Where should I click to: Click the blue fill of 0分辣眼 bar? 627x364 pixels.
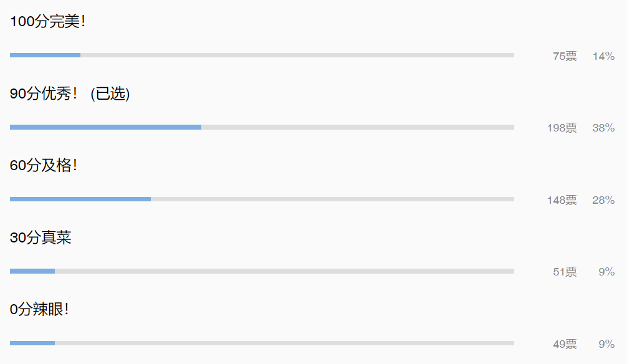32,343
